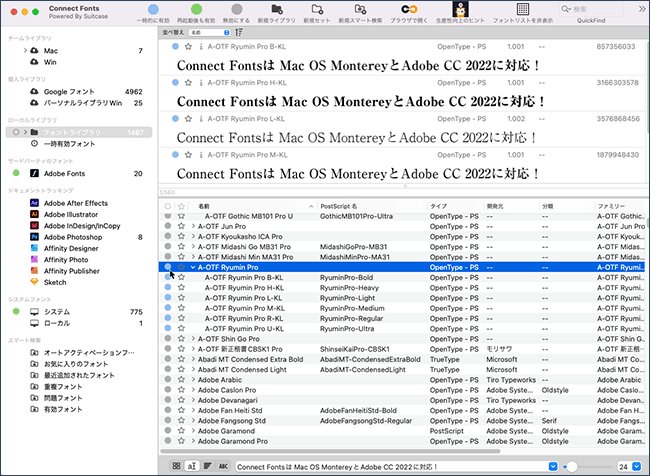Open the font size 24 dropdown
The width and height of the screenshot is (650, 476).
click(x=636, y=466)
